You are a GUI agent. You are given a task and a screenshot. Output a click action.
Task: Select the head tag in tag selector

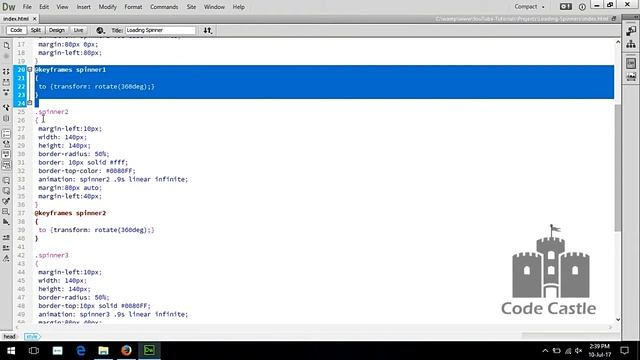click(x=9, y=336)
